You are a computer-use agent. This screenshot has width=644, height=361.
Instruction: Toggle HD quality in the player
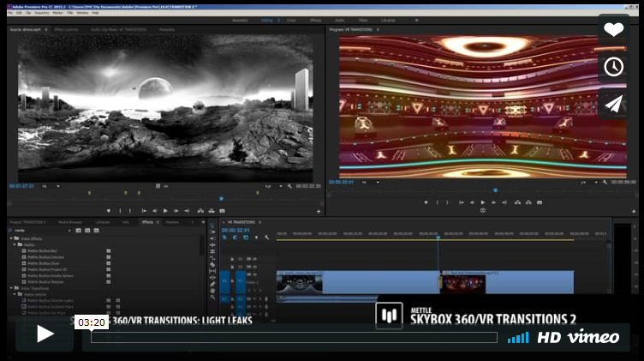point(549,338)
